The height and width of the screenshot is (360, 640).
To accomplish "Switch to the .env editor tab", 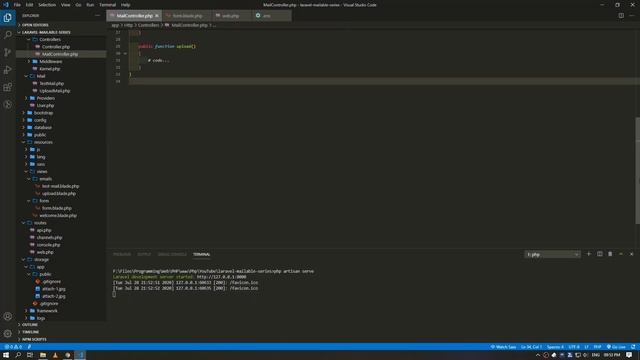I will [271, 16].
